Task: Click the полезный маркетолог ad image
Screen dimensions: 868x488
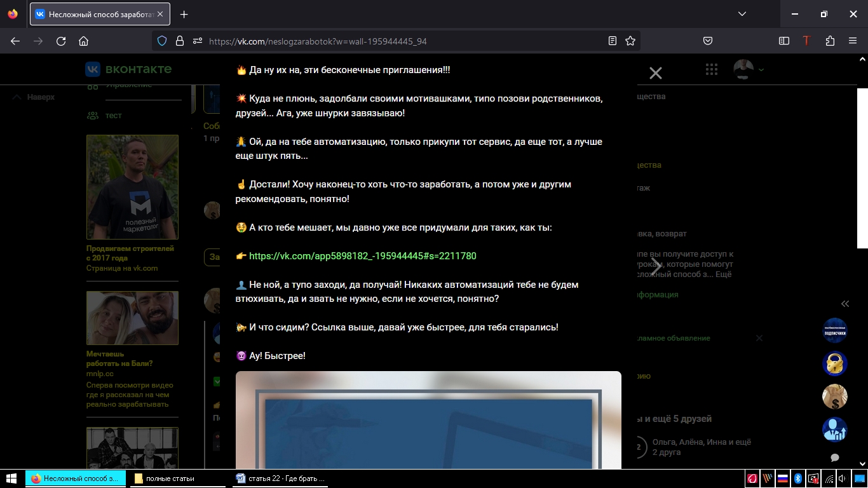Action: (132, 187)
